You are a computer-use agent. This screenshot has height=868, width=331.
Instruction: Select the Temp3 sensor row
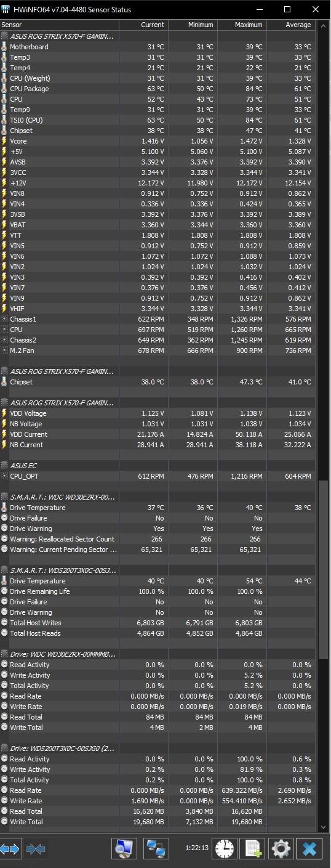coord(158,57)
